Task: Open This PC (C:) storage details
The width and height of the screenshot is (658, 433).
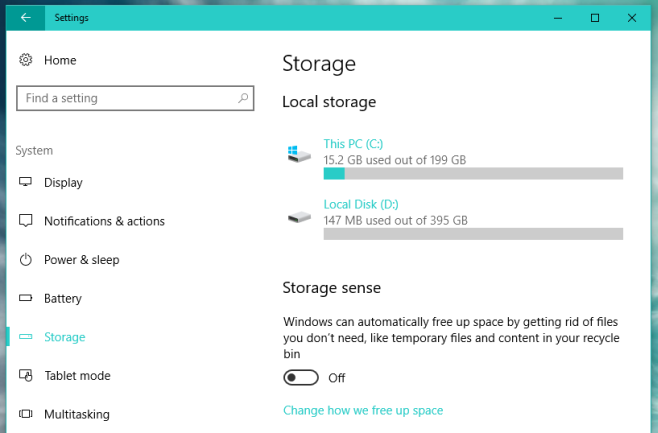Action: [x=353, y=144]
